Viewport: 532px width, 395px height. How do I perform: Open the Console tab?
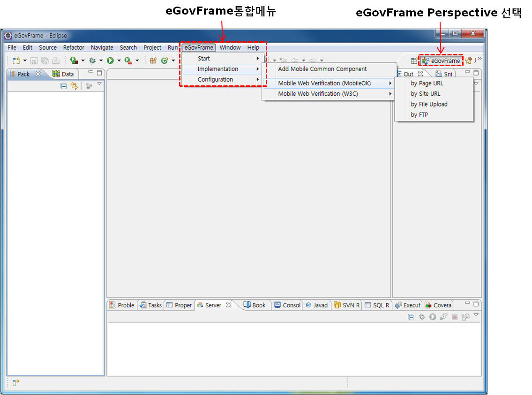pos(287,305)
